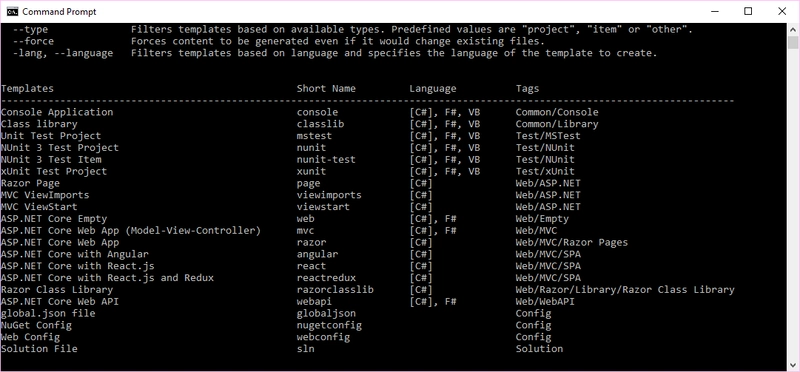Minimize the Command Prompt window

[714, 11]
